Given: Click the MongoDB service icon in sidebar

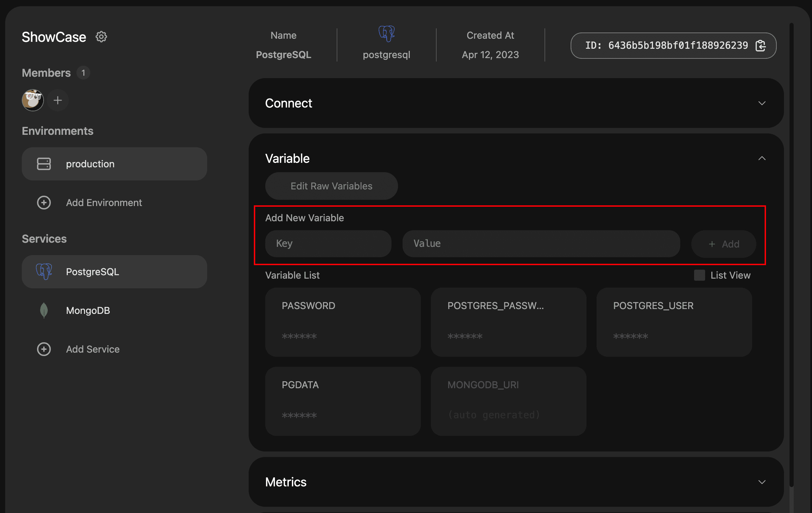Looking at the screenshot, I should click(44, 310).
